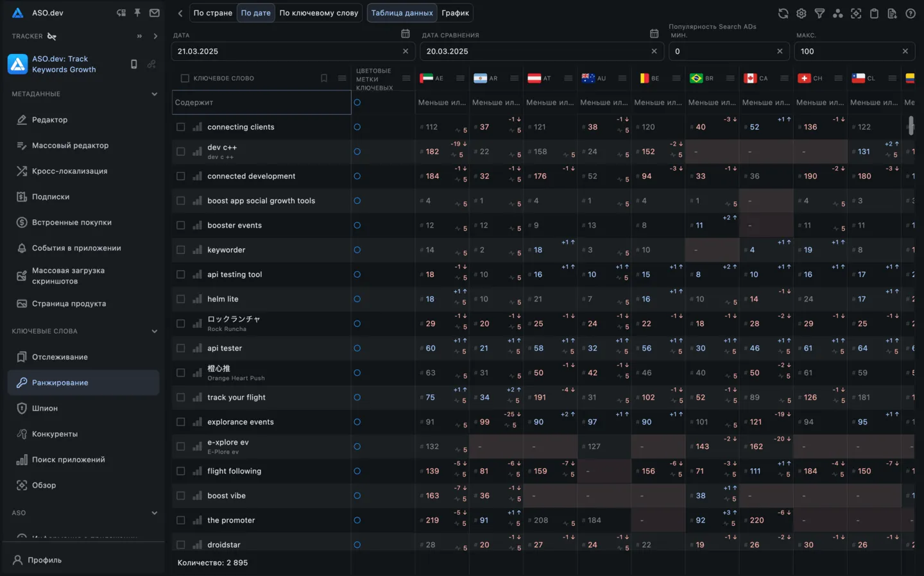This screenshot has width=924, height=576.
Task: Switch to the 'По стране' tab
Action: tap(212, 13)
